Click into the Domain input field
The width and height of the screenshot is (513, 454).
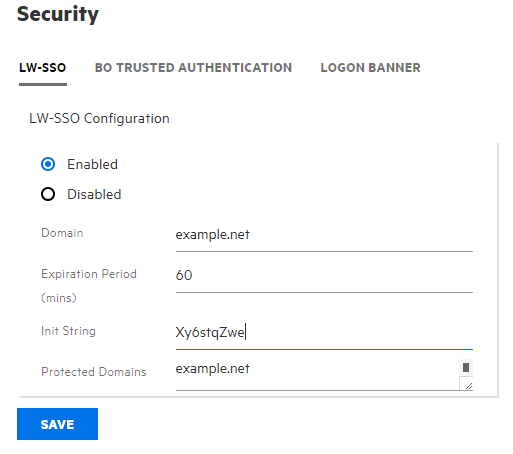pos(324,235)
